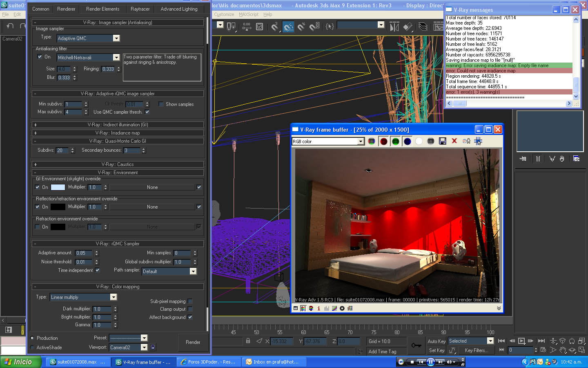Toggle Angle Snap in main toolbar
The height and width of the screenshot is (368, 588).
(x=288, y=27)
